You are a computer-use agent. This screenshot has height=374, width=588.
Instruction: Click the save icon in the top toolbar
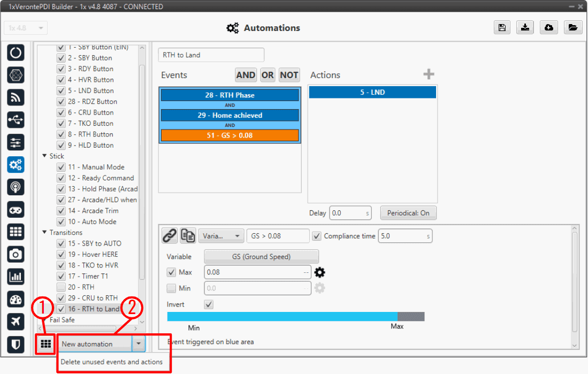click(502, 28)
